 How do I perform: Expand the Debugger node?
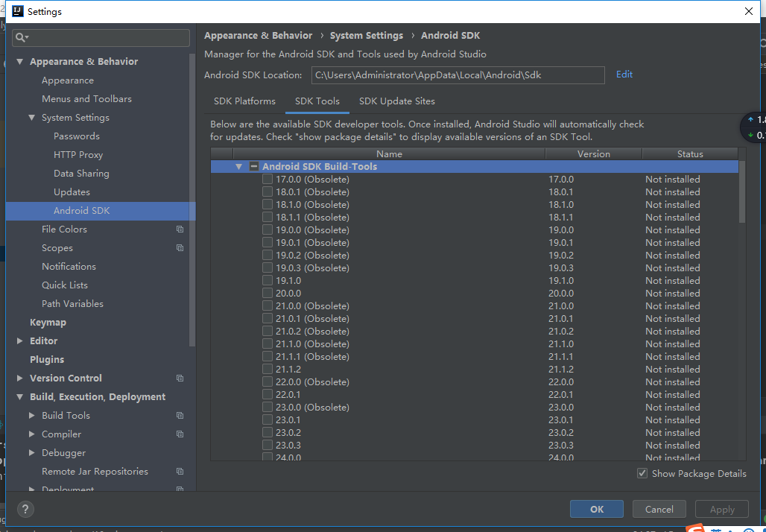tap(32, 453)
